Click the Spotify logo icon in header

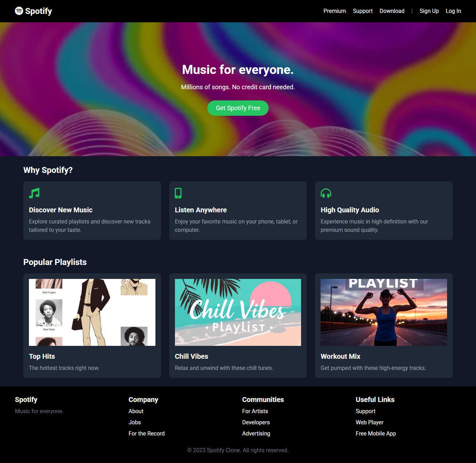[x=19, y=11]
